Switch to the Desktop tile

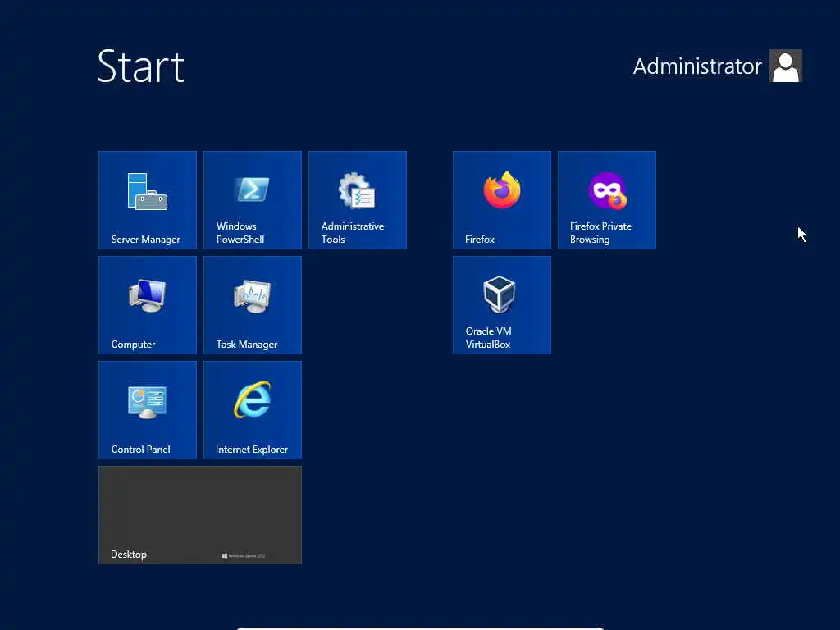(200, 515)
